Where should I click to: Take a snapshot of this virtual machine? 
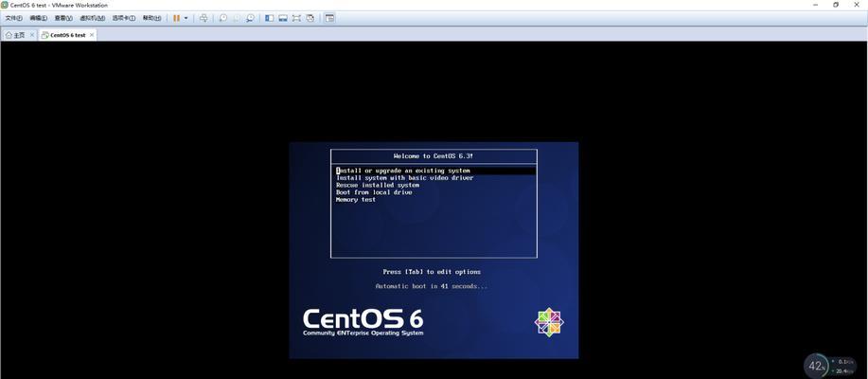[222, 18]
